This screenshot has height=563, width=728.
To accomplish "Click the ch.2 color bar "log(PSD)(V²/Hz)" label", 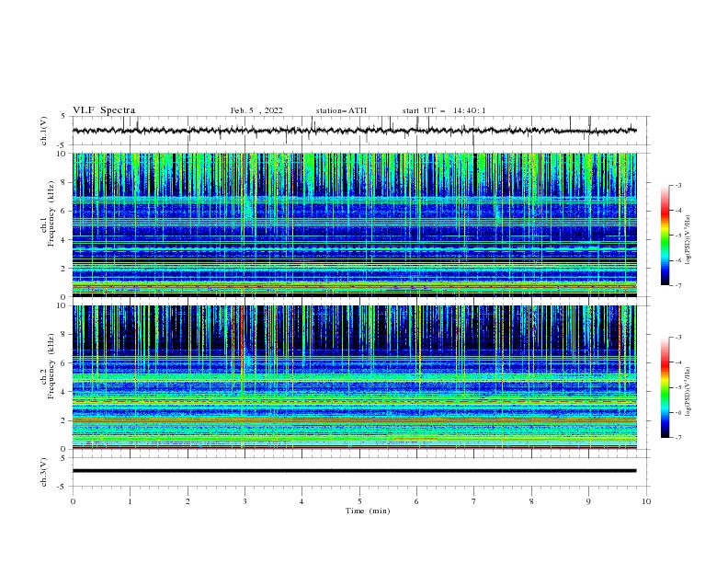I will click(x=688, y=392).
